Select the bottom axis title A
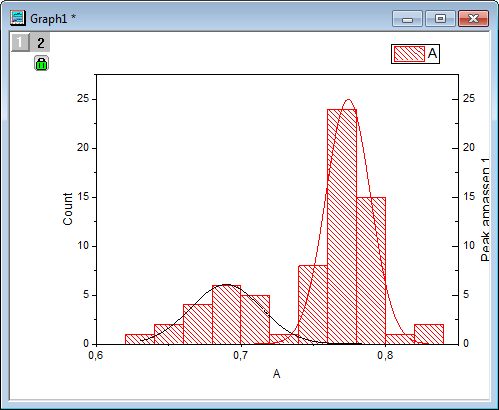 pos(276,374)
